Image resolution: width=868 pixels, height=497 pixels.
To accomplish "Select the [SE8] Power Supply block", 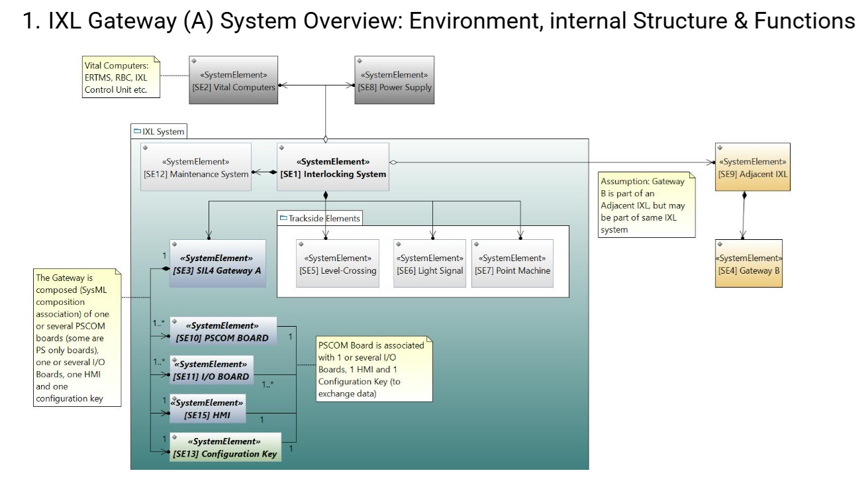I will click(395, 80).
